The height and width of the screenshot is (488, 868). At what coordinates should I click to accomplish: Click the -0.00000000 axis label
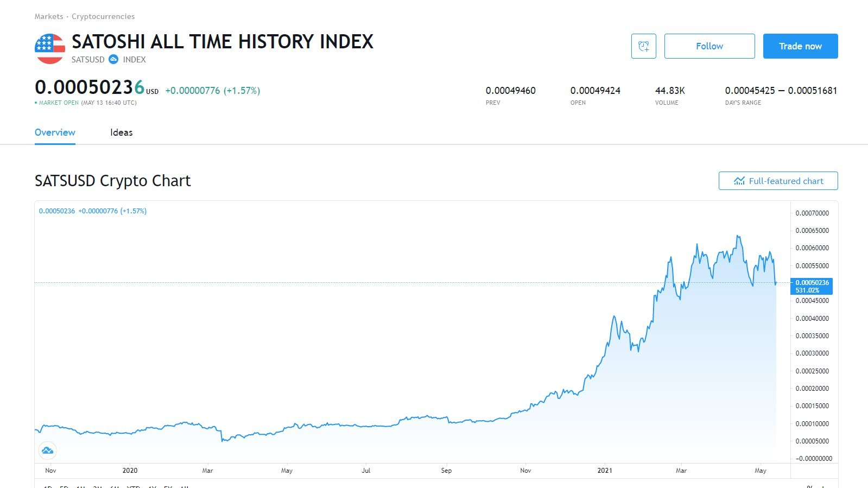tap(814, 459)
